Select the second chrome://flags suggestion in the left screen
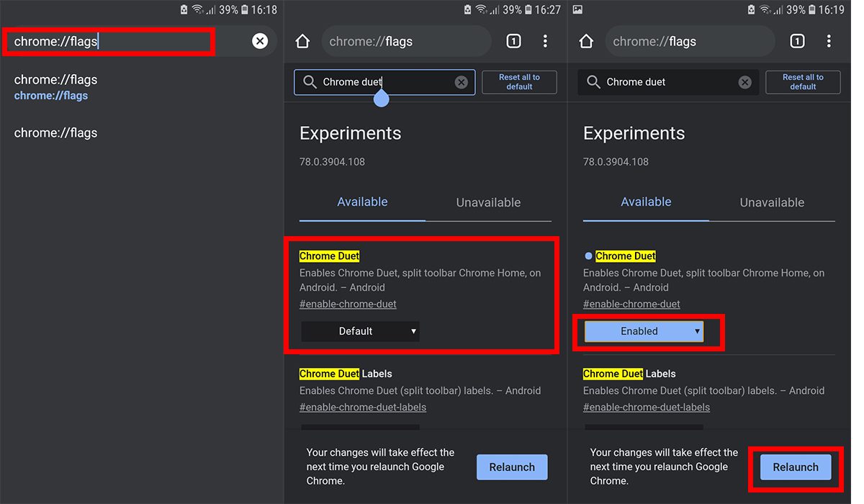Screen dimensions: 864x504 pos(55,132)
